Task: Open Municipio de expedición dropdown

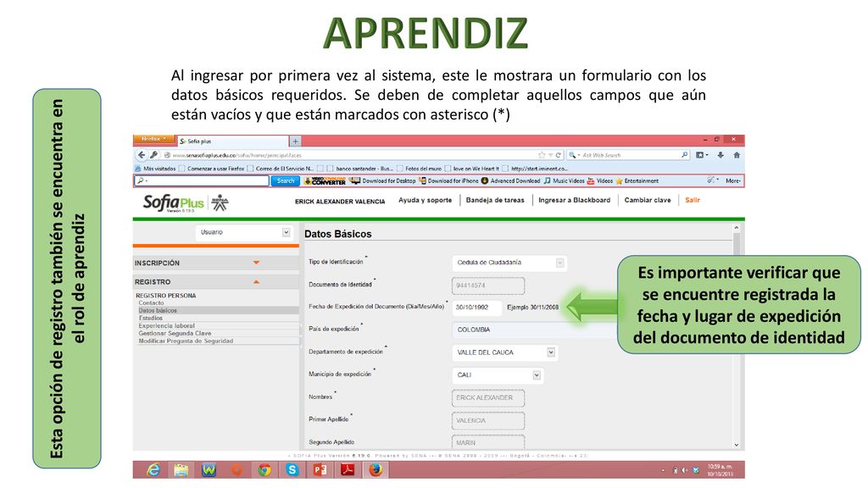Action: click(x=497, y=375)
